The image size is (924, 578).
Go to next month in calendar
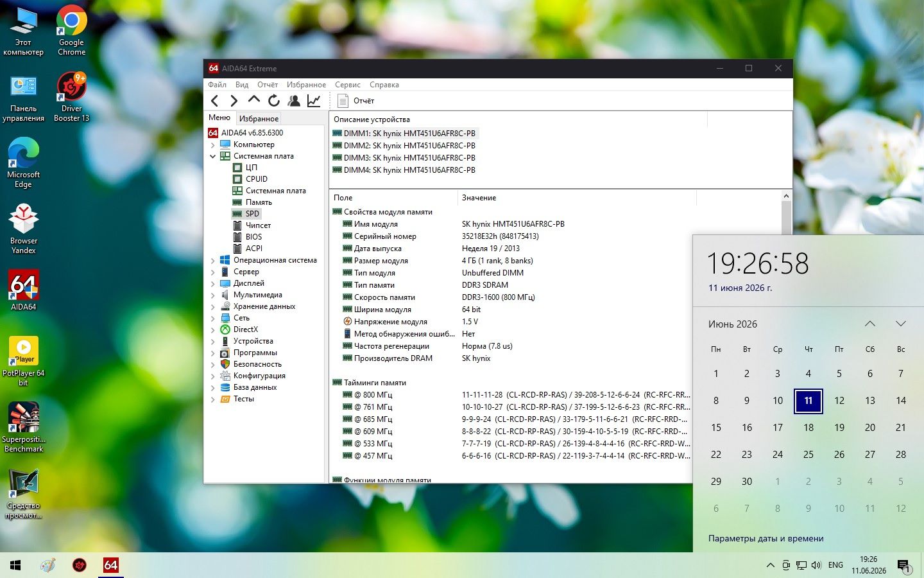click(x=901, y=324)
